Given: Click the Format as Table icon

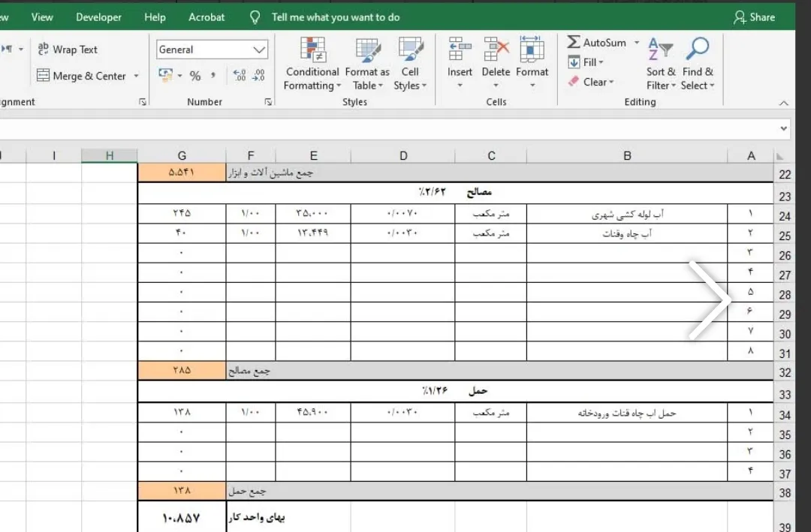Looking at the screenshot, I should pyautogui.click(x=367, y=50).
